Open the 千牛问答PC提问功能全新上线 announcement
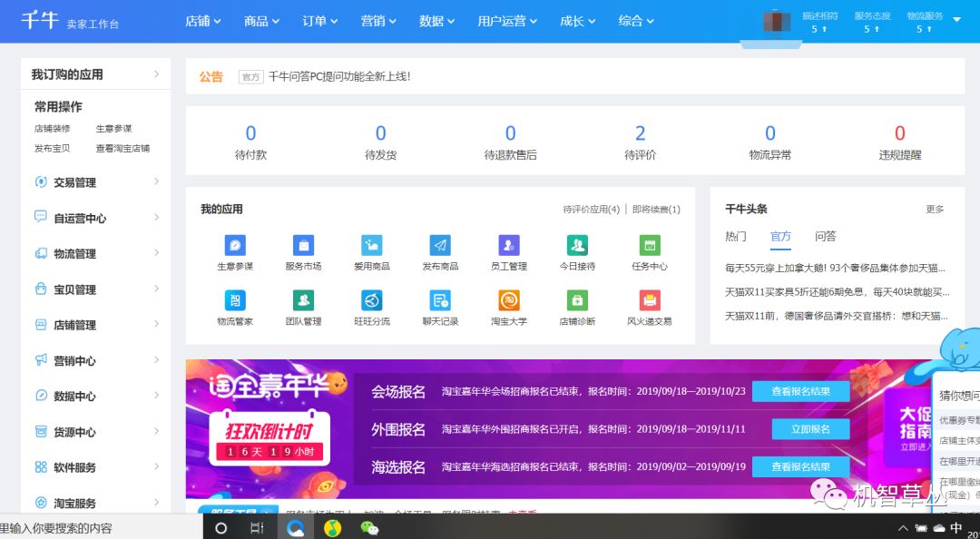This screenshot has height=539, width=980. point(338,76)
